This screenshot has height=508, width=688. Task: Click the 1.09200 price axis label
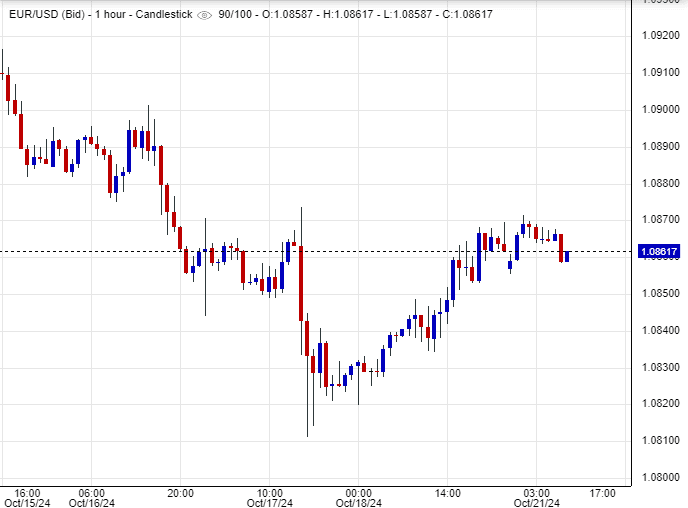click(659, 35)
